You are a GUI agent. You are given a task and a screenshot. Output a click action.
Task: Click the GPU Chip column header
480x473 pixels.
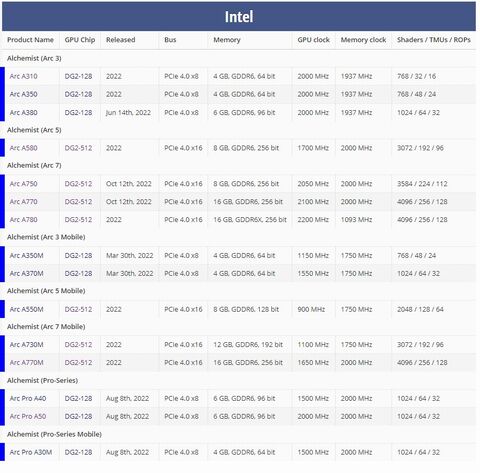point(80,40)
